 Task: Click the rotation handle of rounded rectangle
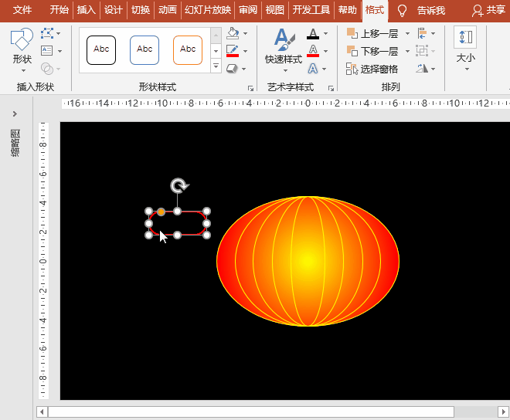179,185
